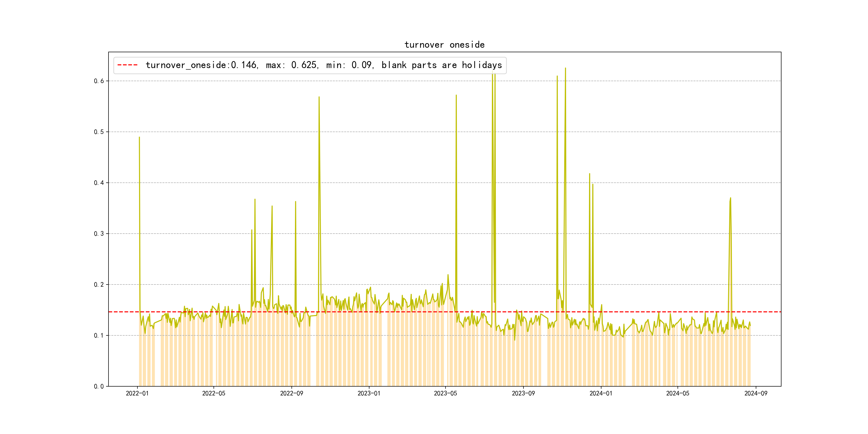Click the y-axis tick label 0.1
The width and height of the screenshot is (868, 434).
(99, 335)
